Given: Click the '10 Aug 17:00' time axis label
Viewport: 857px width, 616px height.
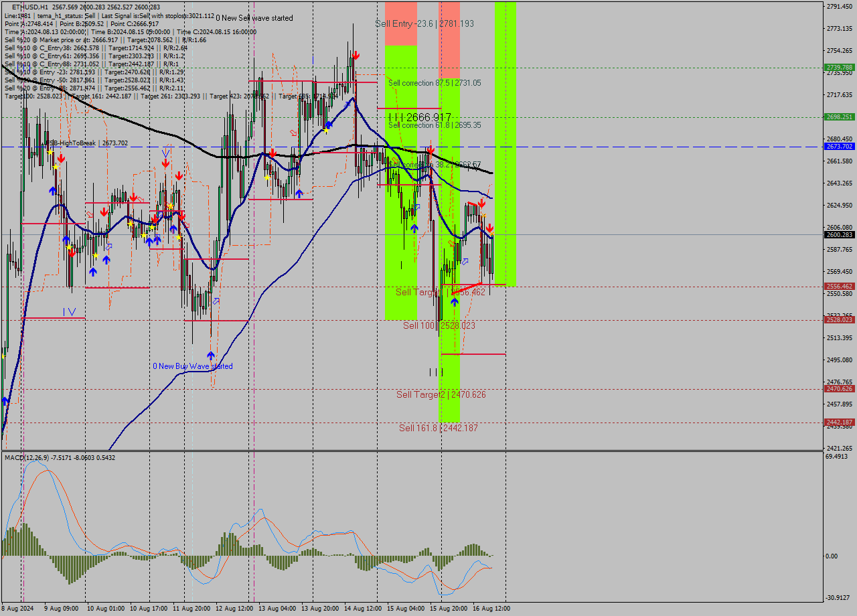Looking at the screenshot, I should (x=149, y=609).
